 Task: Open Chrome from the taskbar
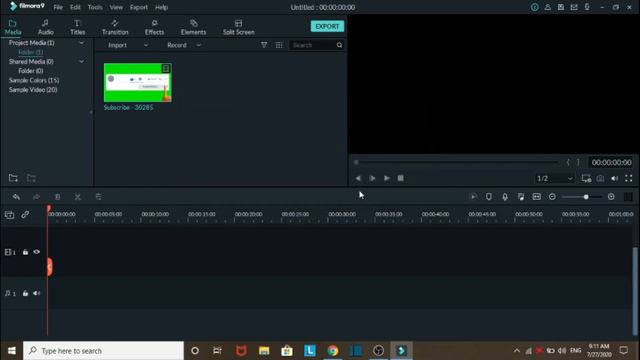coord(333,351)
